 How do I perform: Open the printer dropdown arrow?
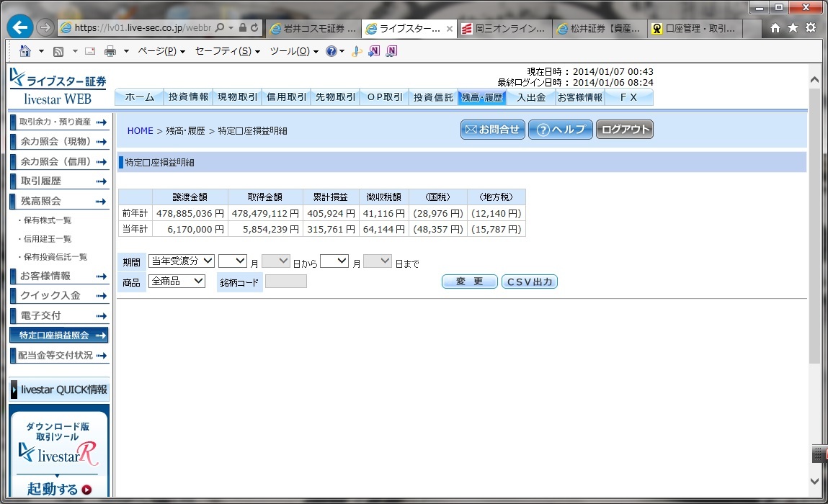tap(126, 51)
